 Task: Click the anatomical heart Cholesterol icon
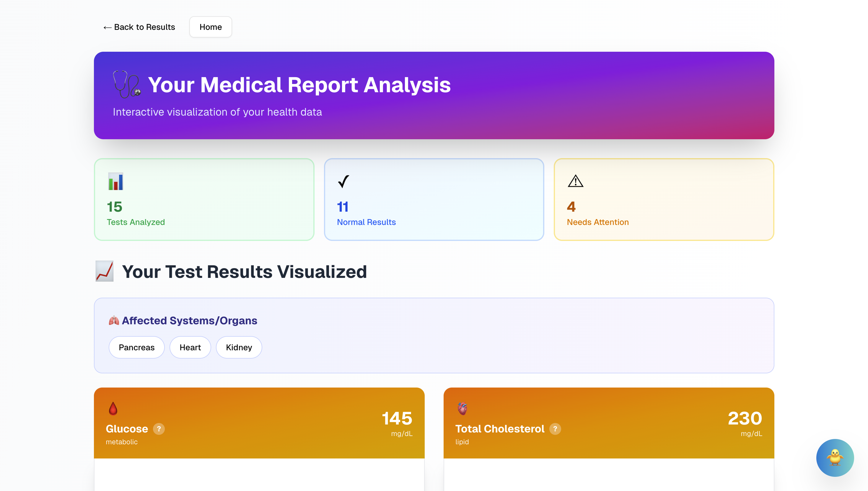click(x=462, y=409)
